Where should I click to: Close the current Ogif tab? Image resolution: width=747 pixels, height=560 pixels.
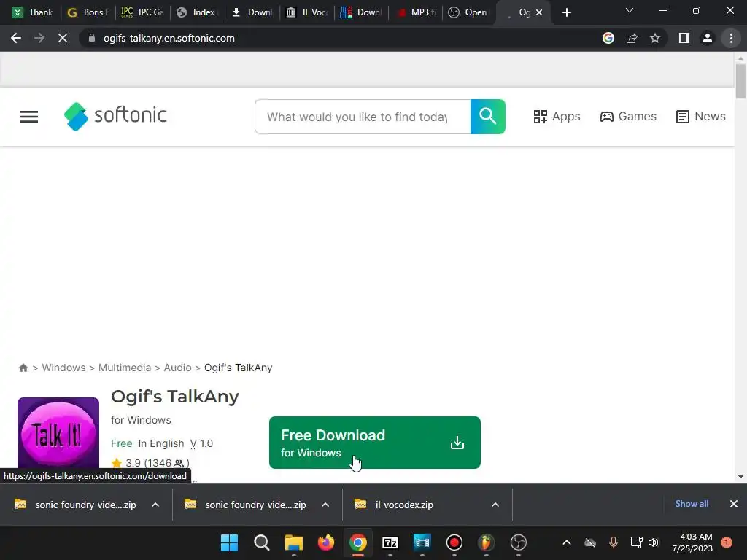[x=539, y=12]
